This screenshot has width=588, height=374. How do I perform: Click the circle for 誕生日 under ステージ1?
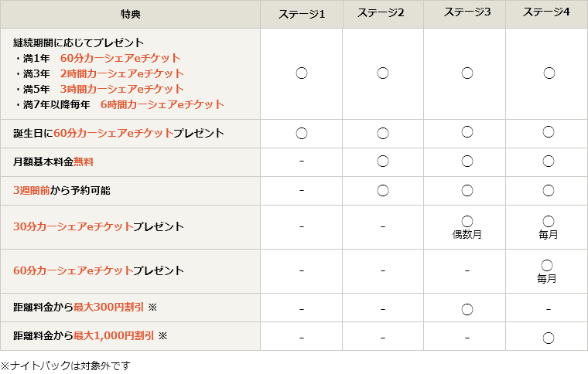[x=302, y=133]
